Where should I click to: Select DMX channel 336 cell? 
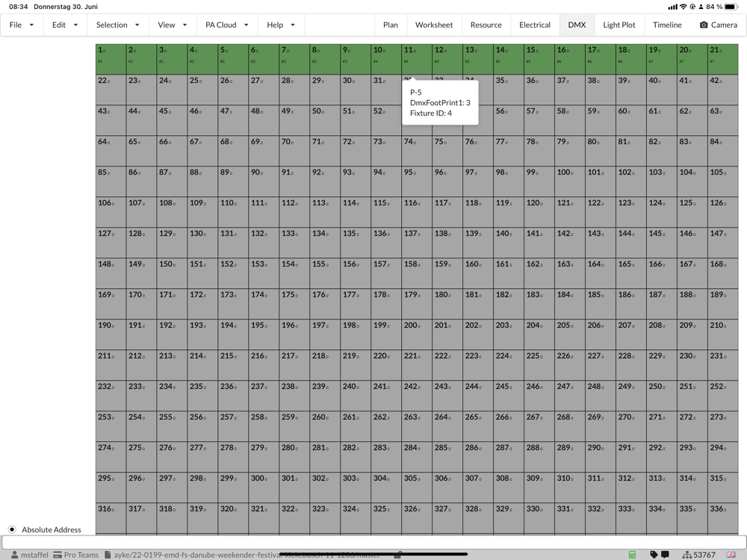722,518
